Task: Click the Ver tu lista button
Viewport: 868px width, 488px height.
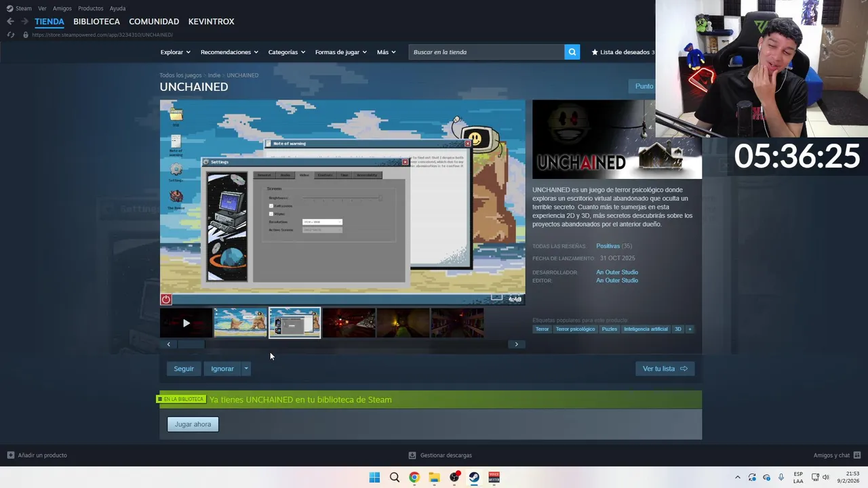Action: 665,369
